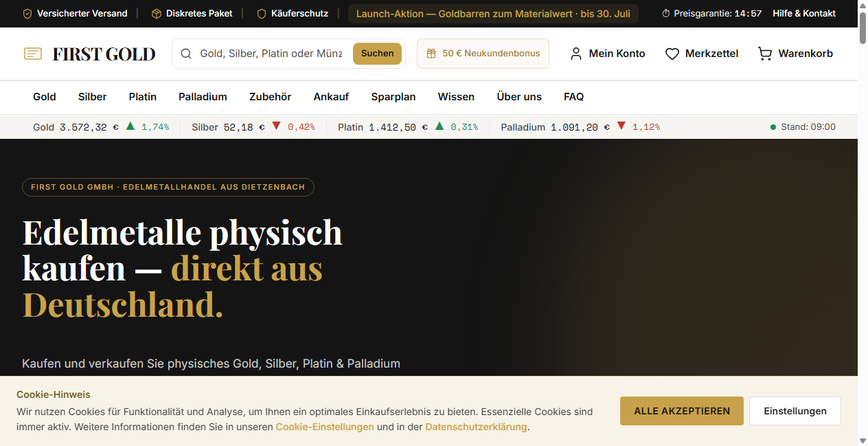The width and height of the screenshot is (868, 446).
Task: Open the Palladium category
Action: [x=203, y=97]
